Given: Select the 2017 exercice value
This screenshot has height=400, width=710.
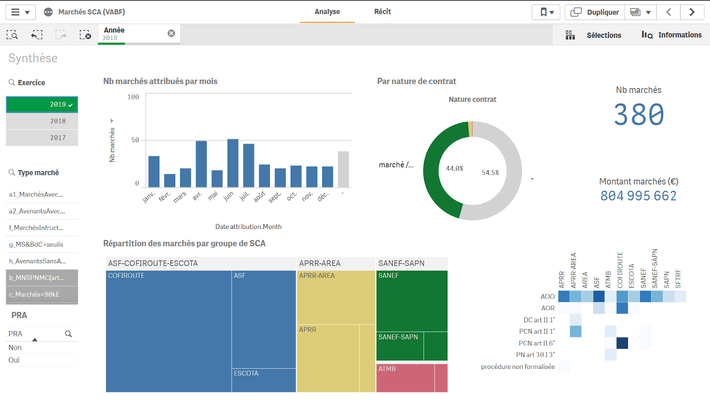Looking at the screenshot, I should pyautogui.click(x=42, y=138).
